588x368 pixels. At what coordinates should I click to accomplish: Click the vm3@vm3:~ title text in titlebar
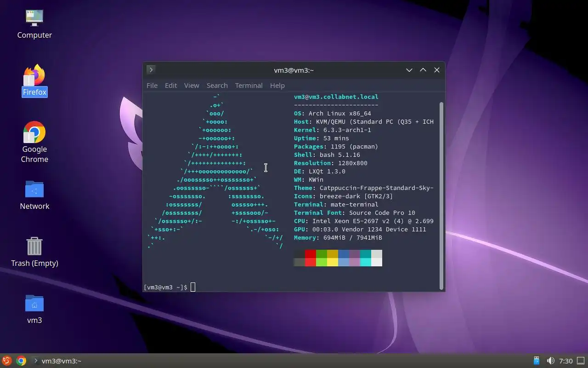point(294,70)
